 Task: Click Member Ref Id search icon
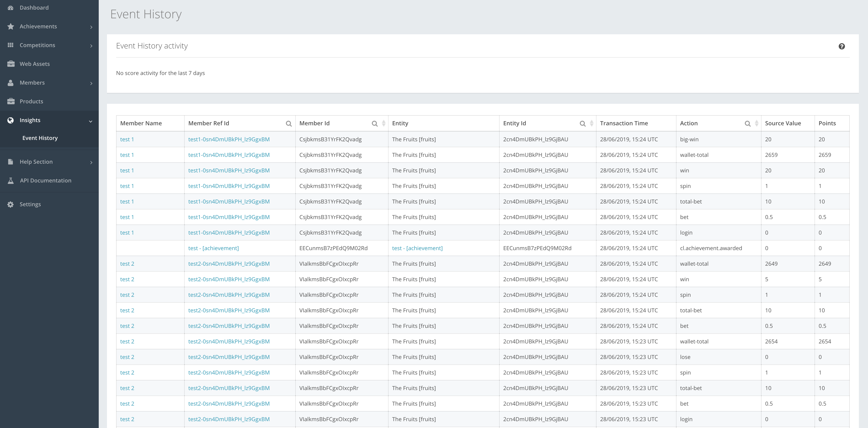pyautogui.click(x=288, y=124)
